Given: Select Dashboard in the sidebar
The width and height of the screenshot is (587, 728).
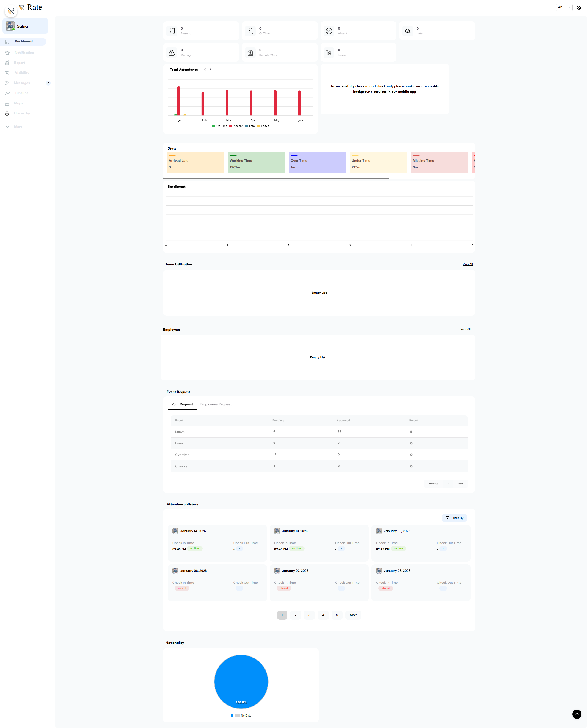Looking at the screenshot, I should pos(23,42).
